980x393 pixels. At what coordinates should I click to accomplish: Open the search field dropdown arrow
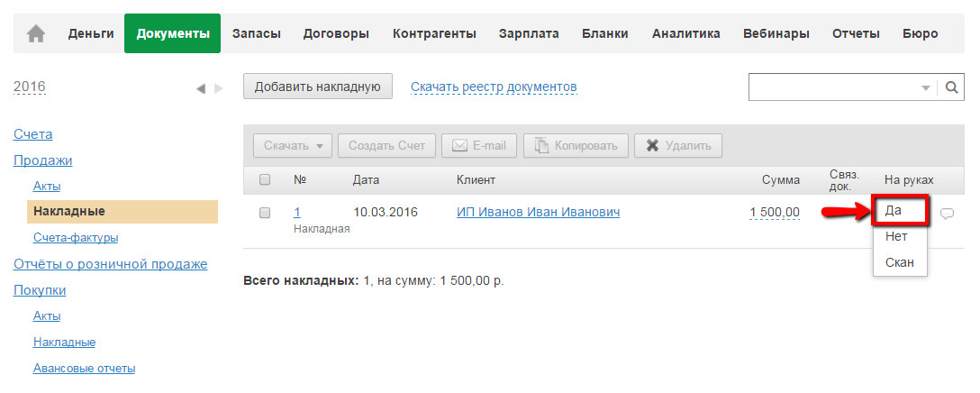(925, 88)
